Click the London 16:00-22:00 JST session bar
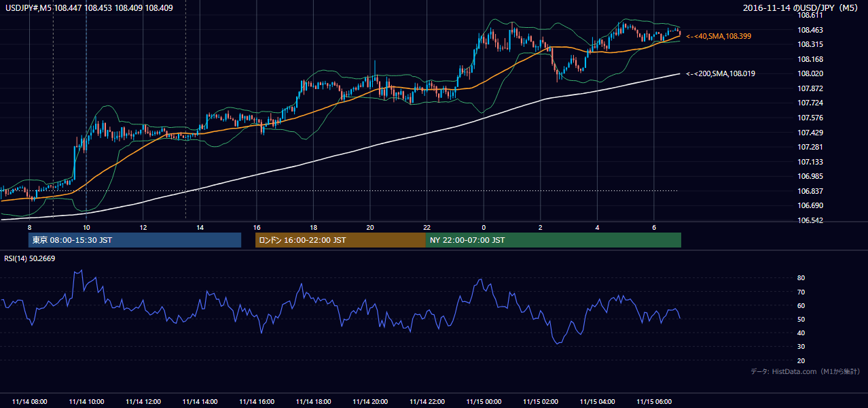This screenshot has width=868, height=408. 340,240
